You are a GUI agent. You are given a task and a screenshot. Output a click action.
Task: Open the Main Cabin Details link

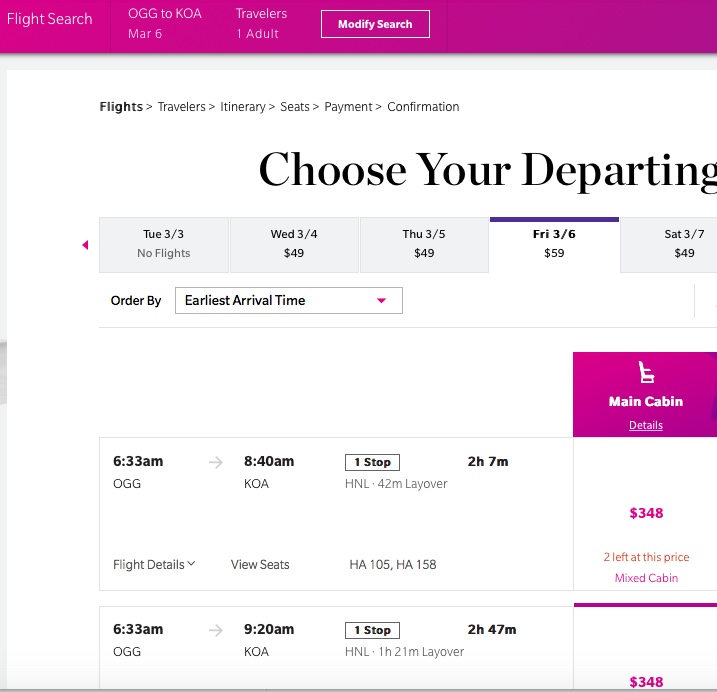coord(646,425)
